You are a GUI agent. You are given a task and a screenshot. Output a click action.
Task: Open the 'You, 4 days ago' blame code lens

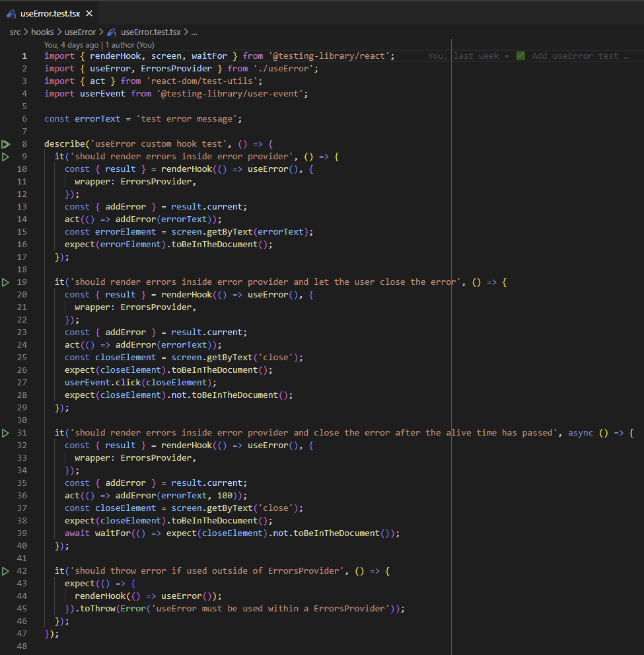point(71,45)
